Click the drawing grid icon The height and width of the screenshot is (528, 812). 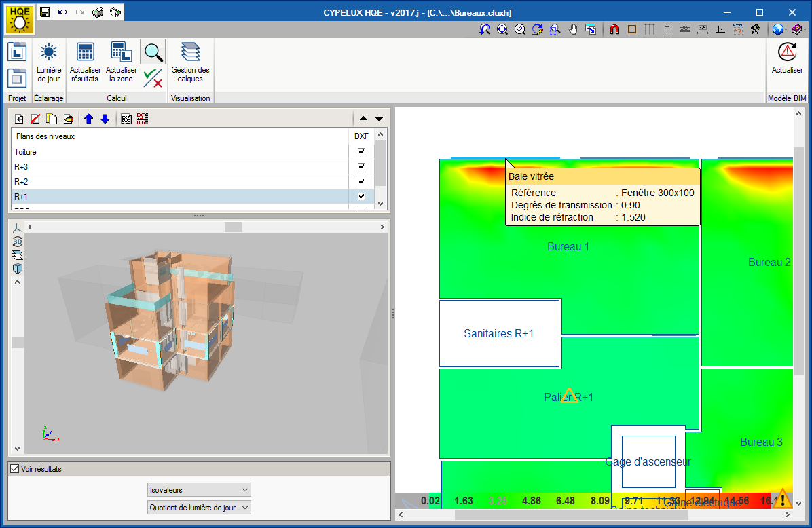coord(649,29)
